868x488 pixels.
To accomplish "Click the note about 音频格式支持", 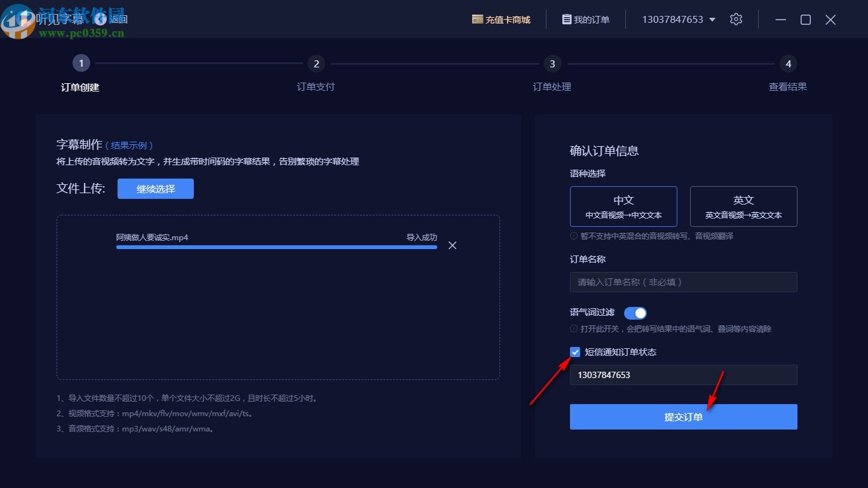I will click(135, 429).
